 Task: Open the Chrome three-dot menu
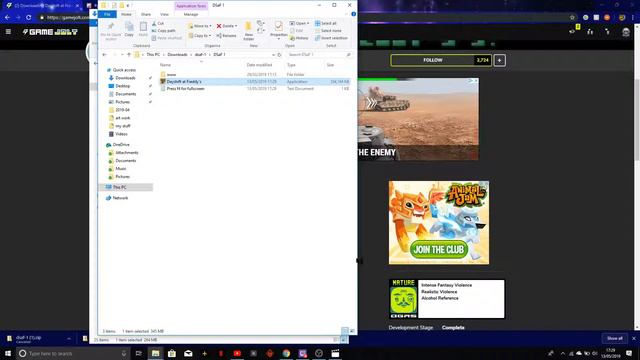633,18
